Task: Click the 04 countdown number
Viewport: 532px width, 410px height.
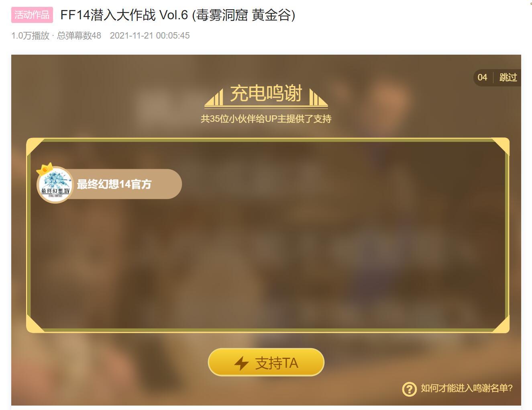Action: (x=482, y=77)
